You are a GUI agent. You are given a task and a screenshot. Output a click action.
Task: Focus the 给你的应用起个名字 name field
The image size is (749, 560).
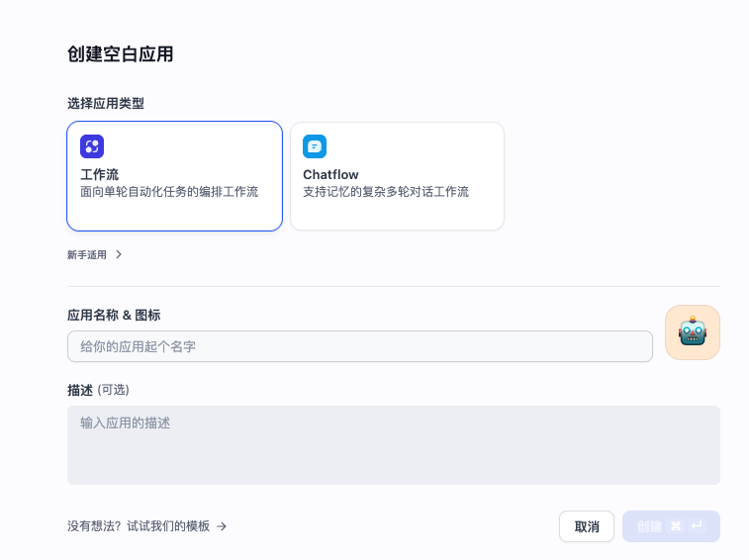pos(359,346)
